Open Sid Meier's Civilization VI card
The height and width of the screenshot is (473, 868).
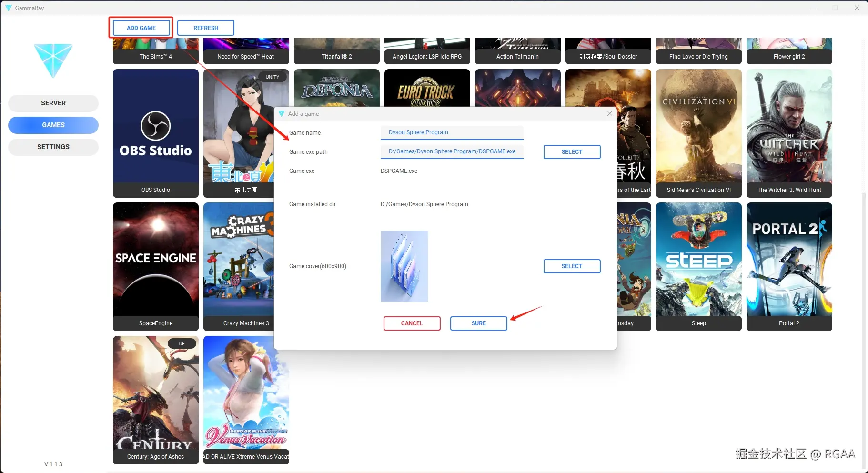(x=699, y=133)
